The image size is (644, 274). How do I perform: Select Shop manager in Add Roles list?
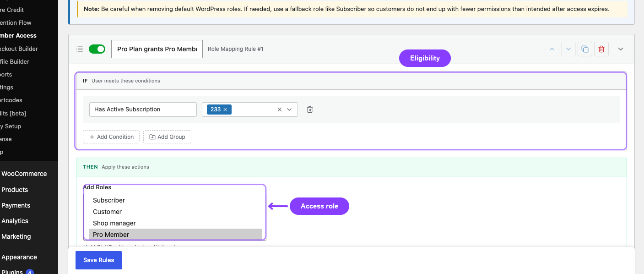(x=175, y=223)
